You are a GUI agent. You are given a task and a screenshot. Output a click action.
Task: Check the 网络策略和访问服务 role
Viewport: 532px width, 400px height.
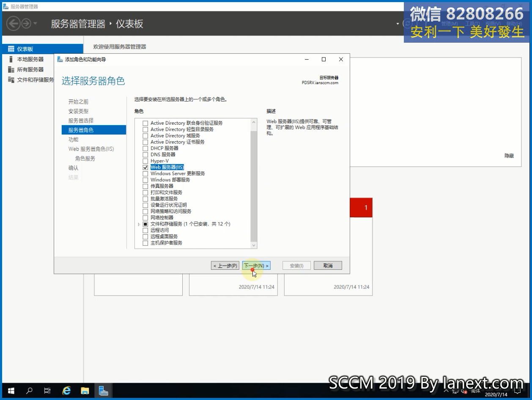(145, 211)
